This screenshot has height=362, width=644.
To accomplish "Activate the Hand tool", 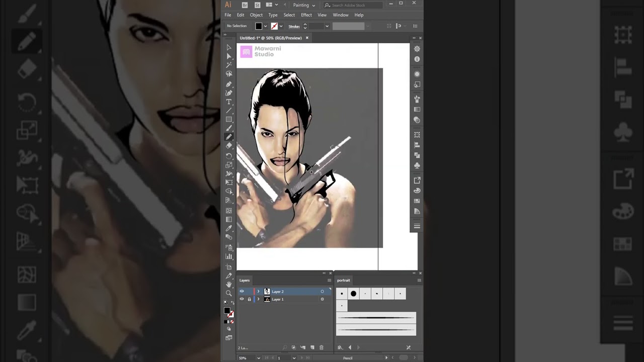I will [x=229, y=285].
